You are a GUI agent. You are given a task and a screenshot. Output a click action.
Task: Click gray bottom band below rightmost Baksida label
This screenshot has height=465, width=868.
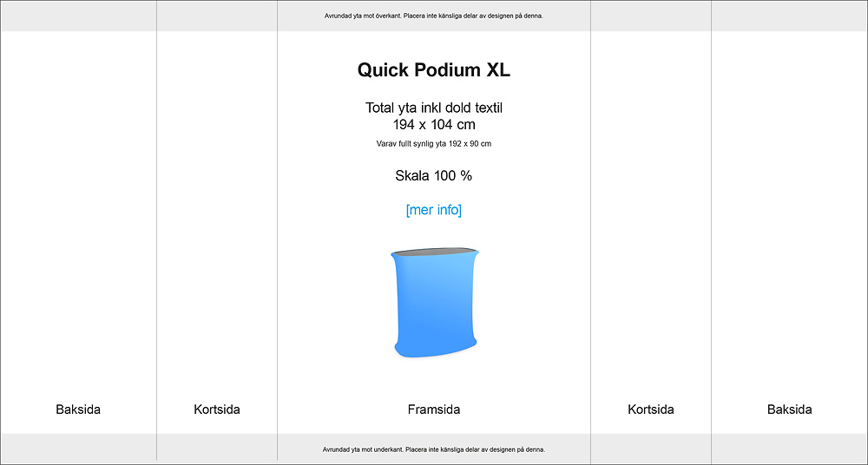pyautogui.click(x=789, y=448)
